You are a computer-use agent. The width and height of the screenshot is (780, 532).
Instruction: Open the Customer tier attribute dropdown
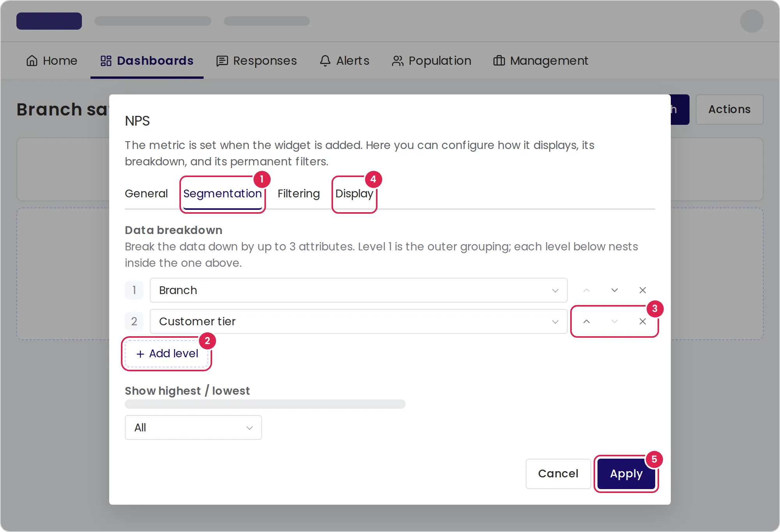(x=359, y=321)
